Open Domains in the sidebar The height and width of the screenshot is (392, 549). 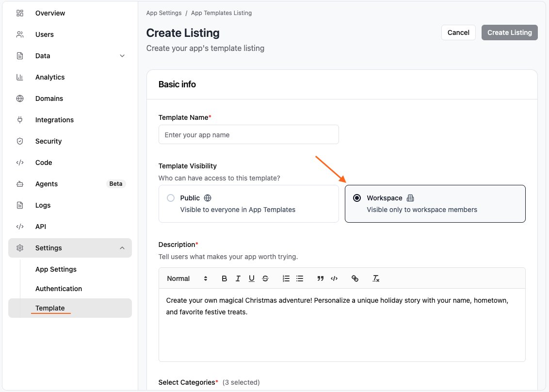(49, 99)
